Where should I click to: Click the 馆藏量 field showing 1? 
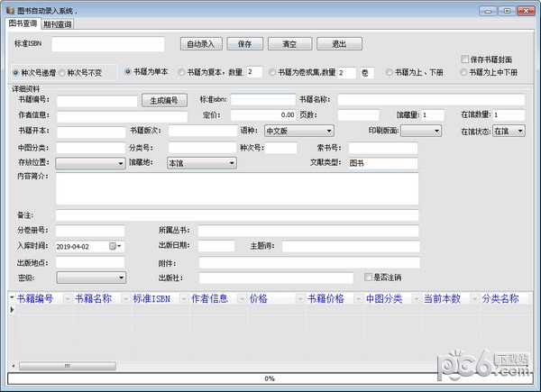coord(433,115)
